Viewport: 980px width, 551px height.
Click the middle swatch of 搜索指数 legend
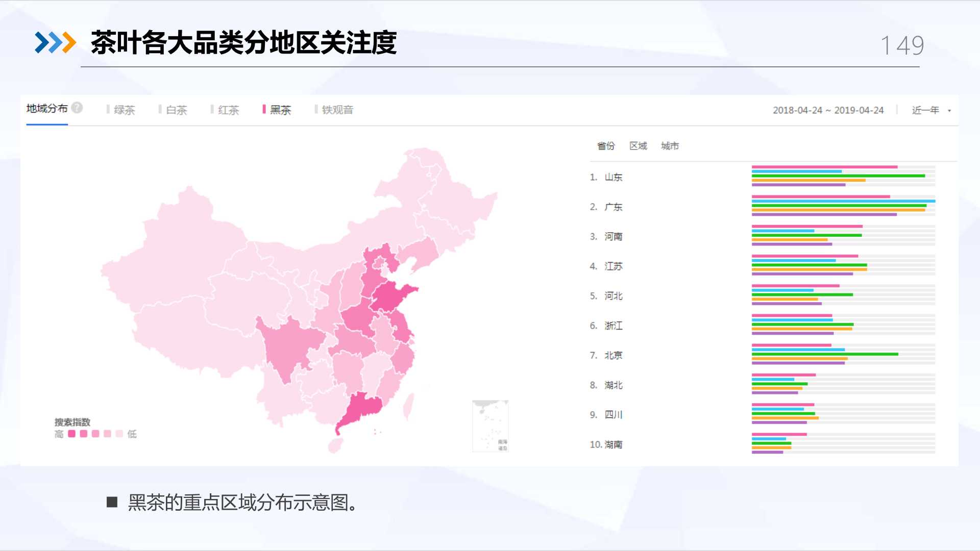(x=95, y=434)
